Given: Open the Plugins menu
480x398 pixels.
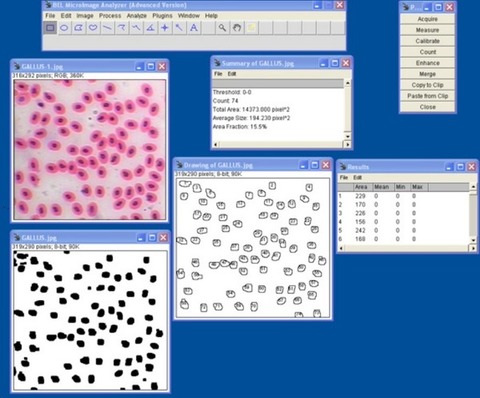Looking at the screenshot, I should coord(162,16).
